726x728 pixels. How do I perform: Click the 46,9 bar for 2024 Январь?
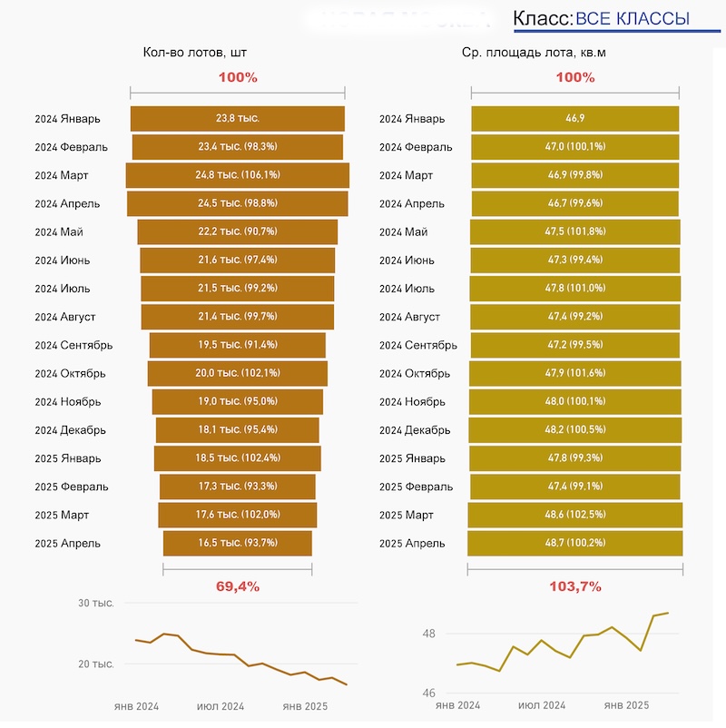coord(574,119)
